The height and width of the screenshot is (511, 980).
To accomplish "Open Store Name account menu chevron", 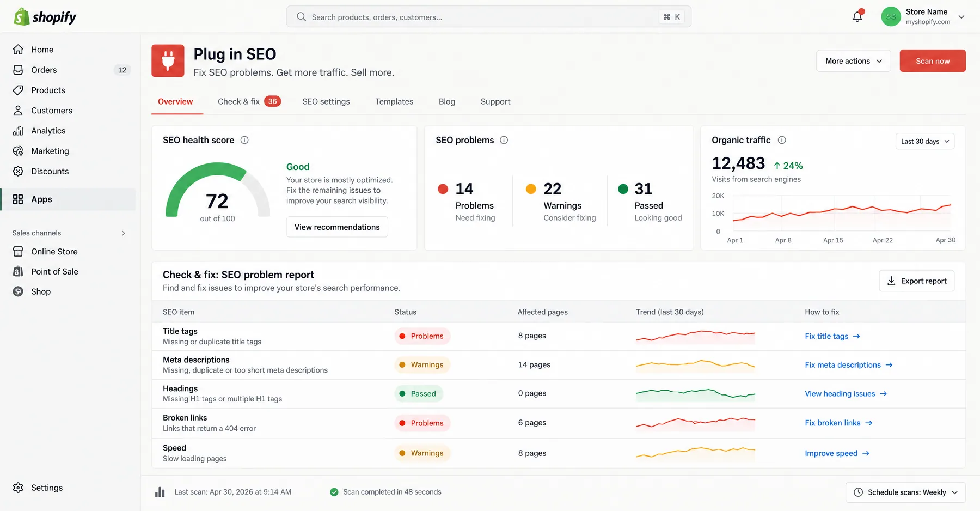I will click(961, 17).
